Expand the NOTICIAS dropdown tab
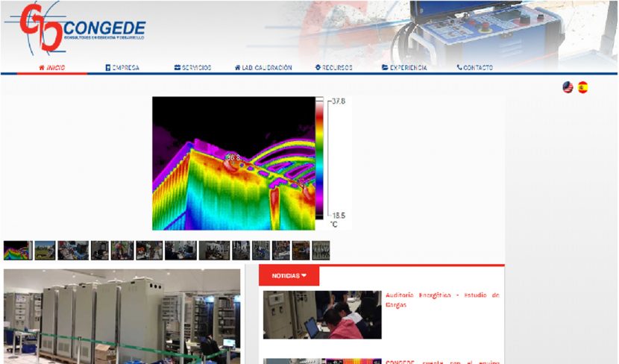This screenshot has width=619, height=364. (x=289, y=276)
